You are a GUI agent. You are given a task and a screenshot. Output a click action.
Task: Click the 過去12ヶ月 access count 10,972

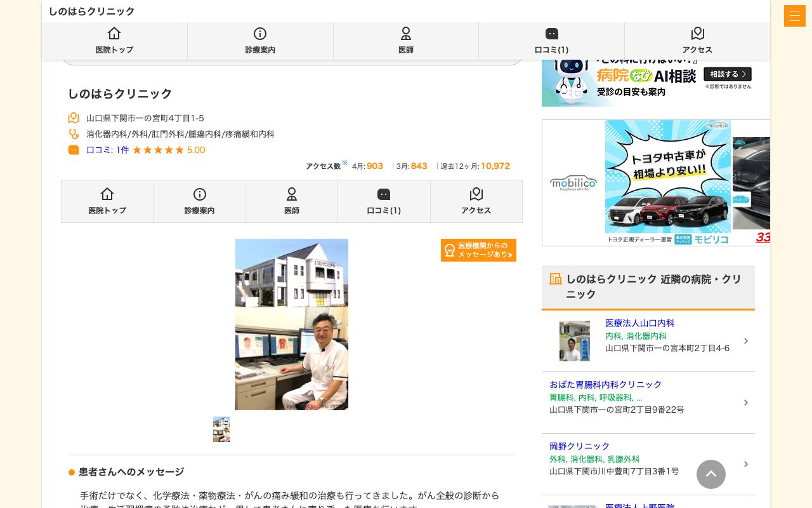495,166
